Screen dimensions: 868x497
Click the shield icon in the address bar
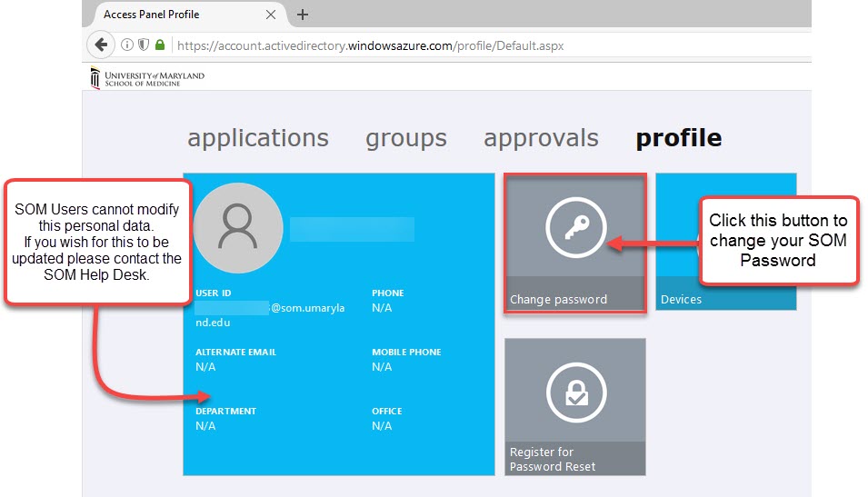[144, 45]
